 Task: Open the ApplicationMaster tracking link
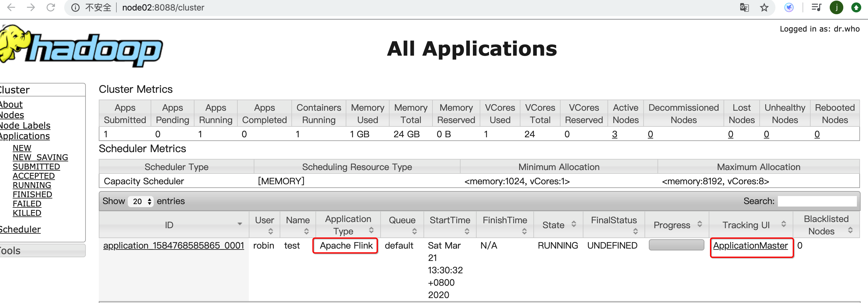point(750,245)
